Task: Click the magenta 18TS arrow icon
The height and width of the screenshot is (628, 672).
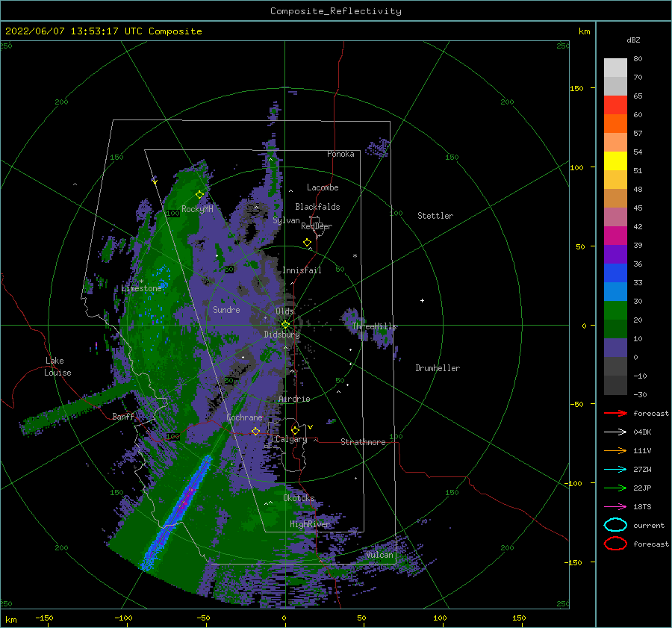Action: pyautogui.click(x=615, y=507)
